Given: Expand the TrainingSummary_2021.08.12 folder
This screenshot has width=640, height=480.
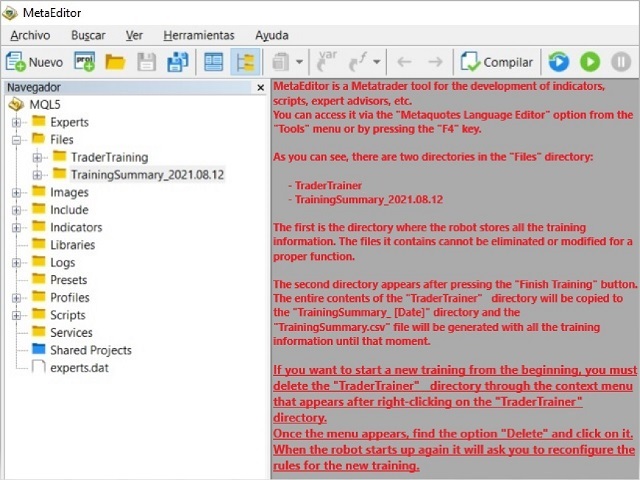Looking at the screenshot, I should [37, 175].
